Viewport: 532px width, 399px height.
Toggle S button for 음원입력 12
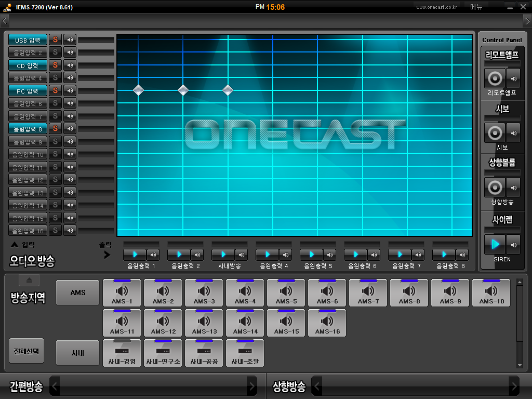point(55,179)
